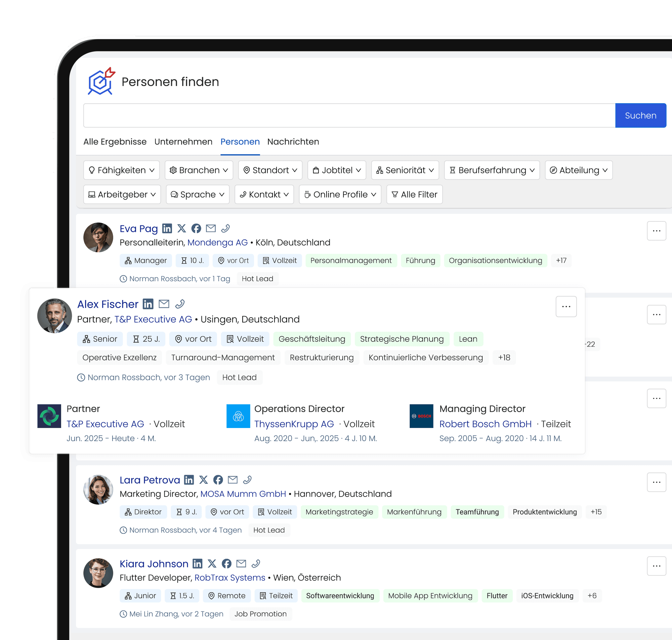Viewport: 672px width, 640px height.
Task: Expand the Branchen filter dropdown
Action: [x=199, y=170]
